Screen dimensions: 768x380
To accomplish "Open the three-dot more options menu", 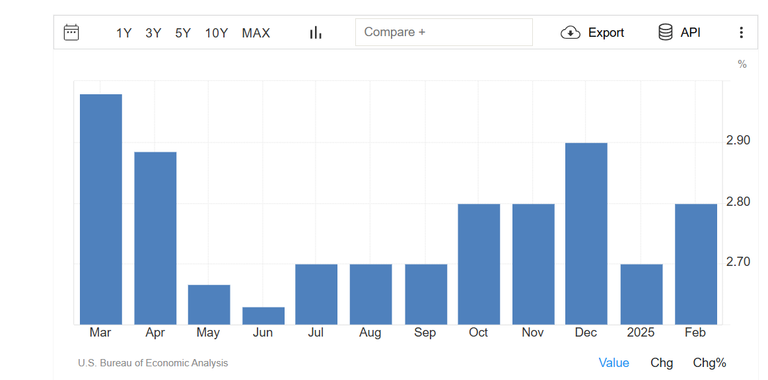I will point(741,33).
